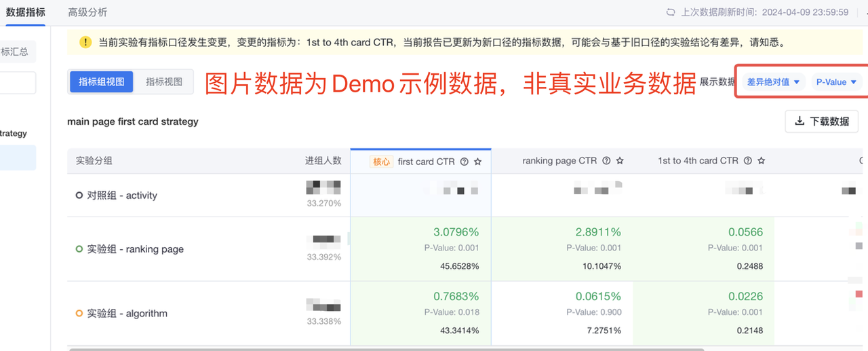Click the 对照组 - activity row label
Screen dimensions: 868x351
pos(122,196)
